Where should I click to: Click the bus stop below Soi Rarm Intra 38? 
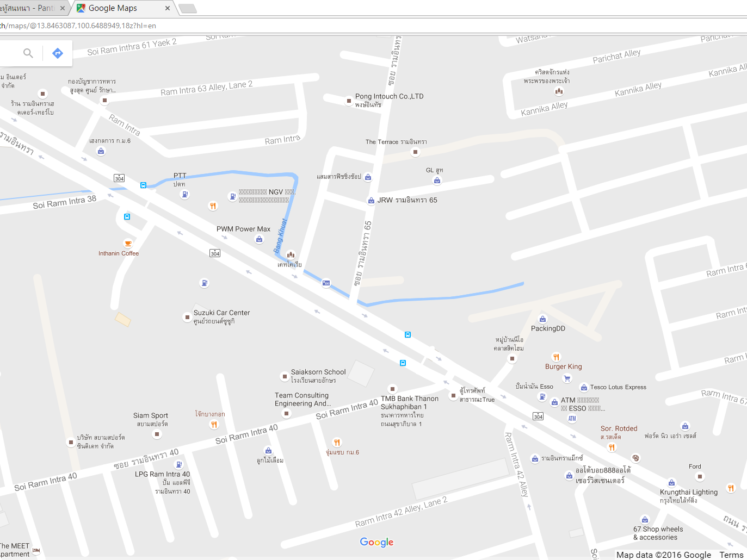pos(127,217)
